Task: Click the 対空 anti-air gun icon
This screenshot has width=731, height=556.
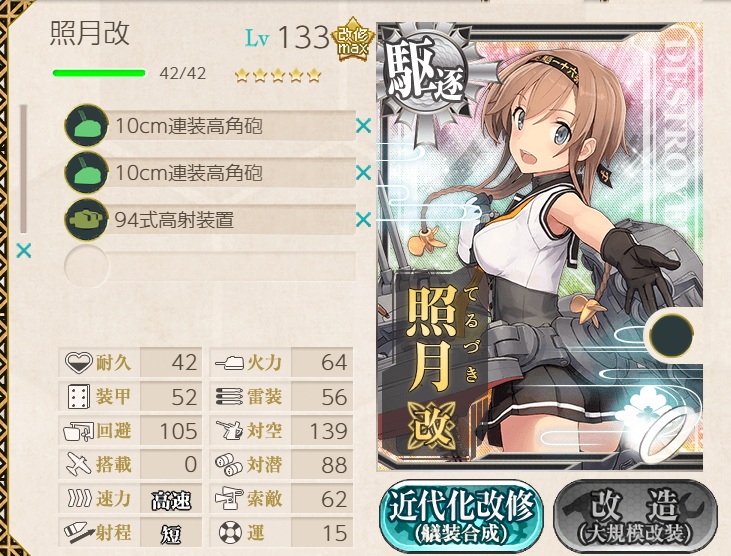Action: click(229, 430)
